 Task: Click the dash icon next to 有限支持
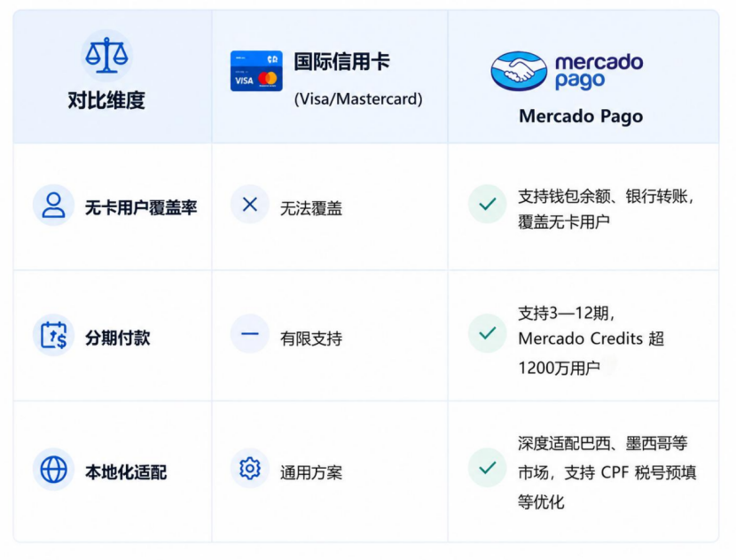coord(250,334)
